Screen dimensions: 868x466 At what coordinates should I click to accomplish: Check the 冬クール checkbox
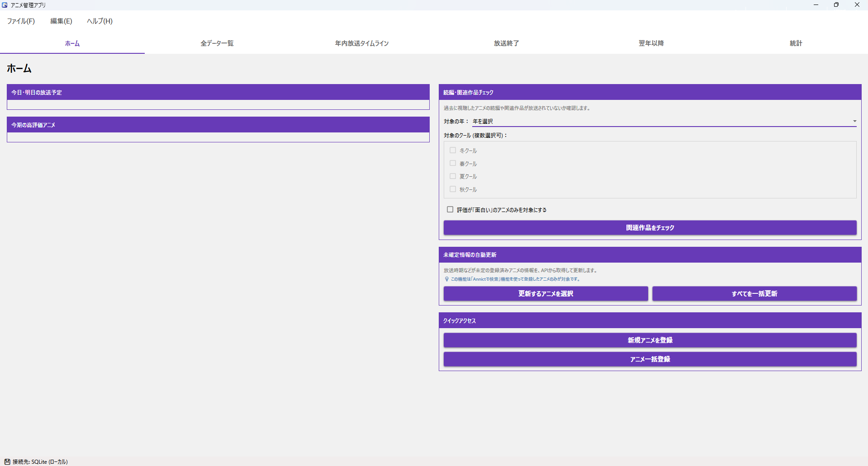click(x=453, y=151)
